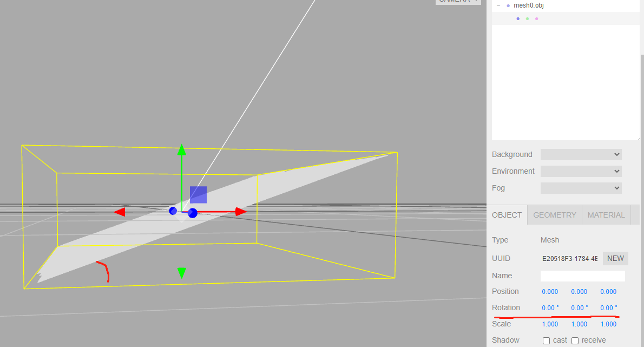Switch to the OBJECT tab

pos(507,215)
